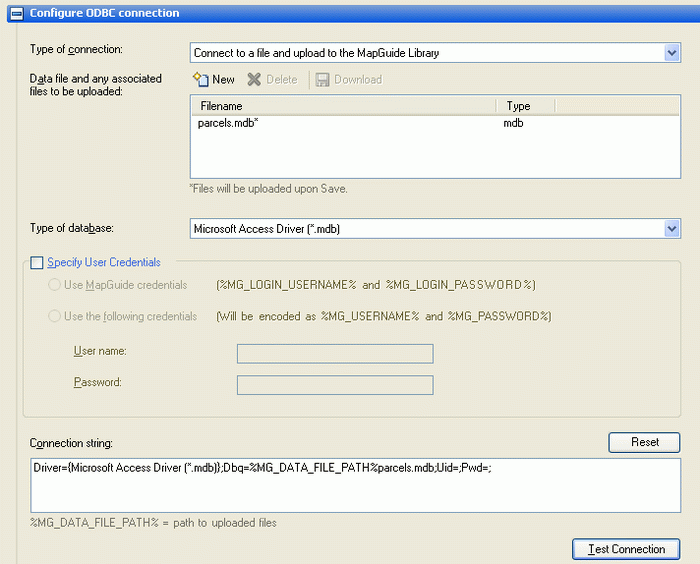Viewport: 700px width, 564px height.
Task: Click the Delete toolbar label
Action: pyautogui.click(x=282, y=79)
